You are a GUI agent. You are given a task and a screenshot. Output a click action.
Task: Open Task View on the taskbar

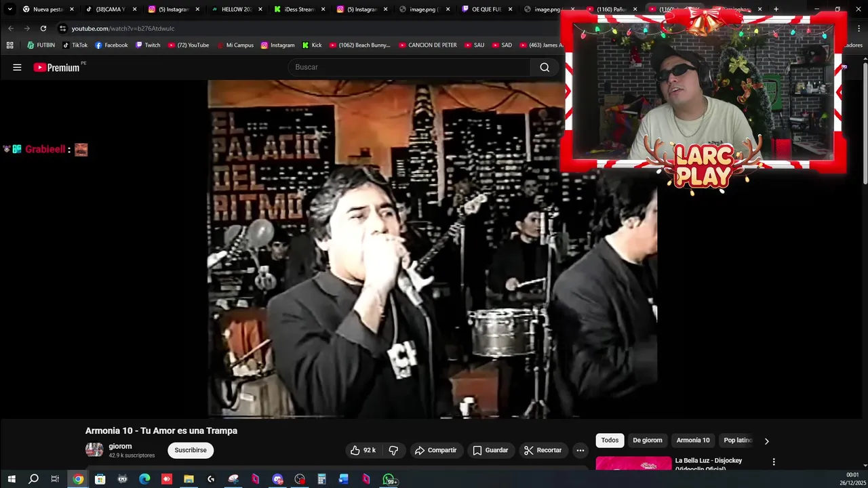click(55, 479)
